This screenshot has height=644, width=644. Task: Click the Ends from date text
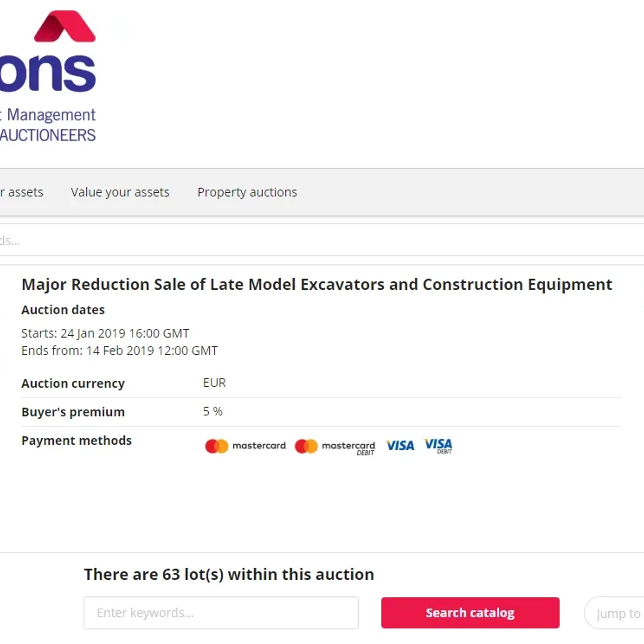119,351
